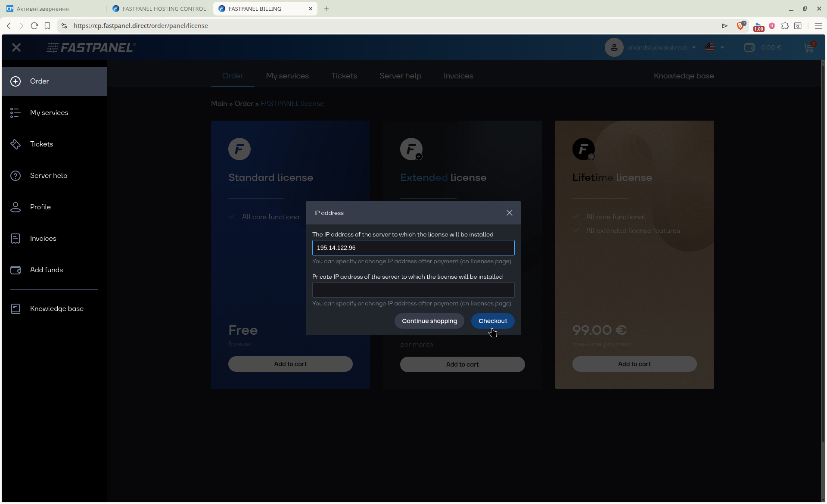Click Continue shopping button
This screenshot has height=504, width=827.
[429, 321]
